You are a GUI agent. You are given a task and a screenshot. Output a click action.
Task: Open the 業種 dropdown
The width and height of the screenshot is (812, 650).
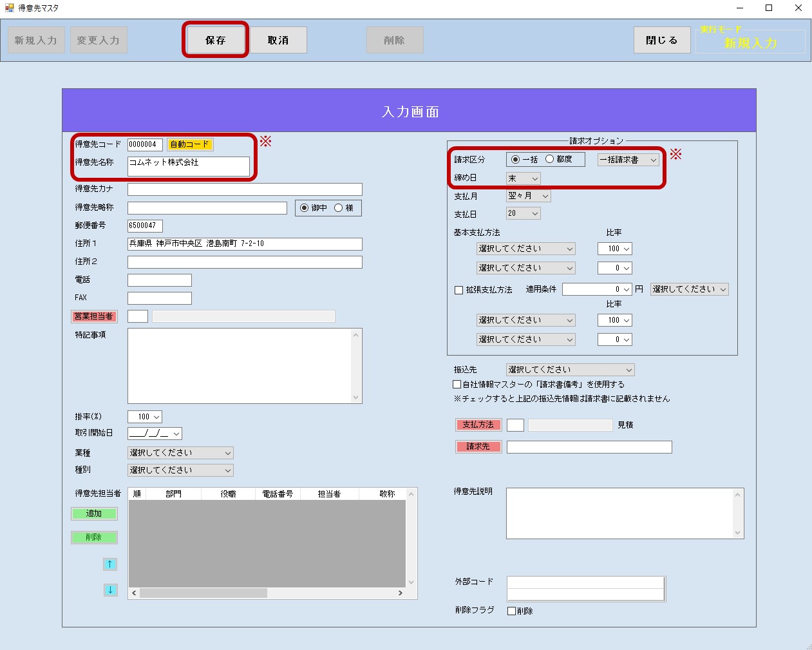click(180, 453)
